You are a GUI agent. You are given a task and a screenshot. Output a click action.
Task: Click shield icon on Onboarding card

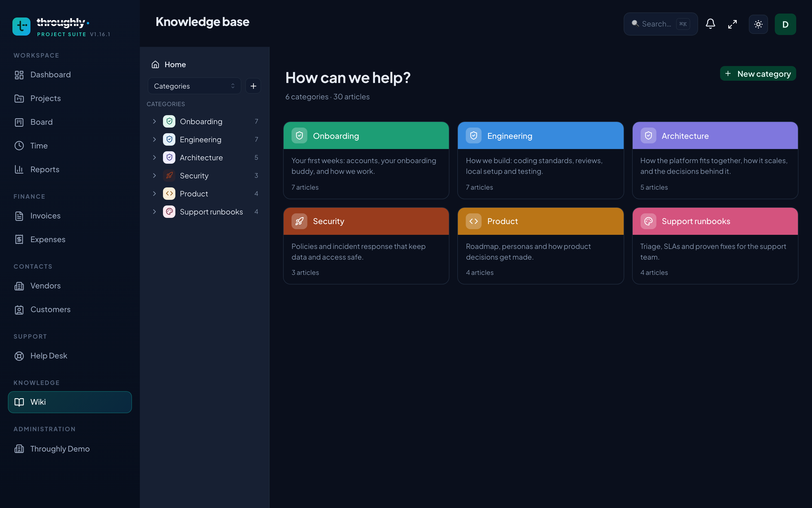(299, 136)
